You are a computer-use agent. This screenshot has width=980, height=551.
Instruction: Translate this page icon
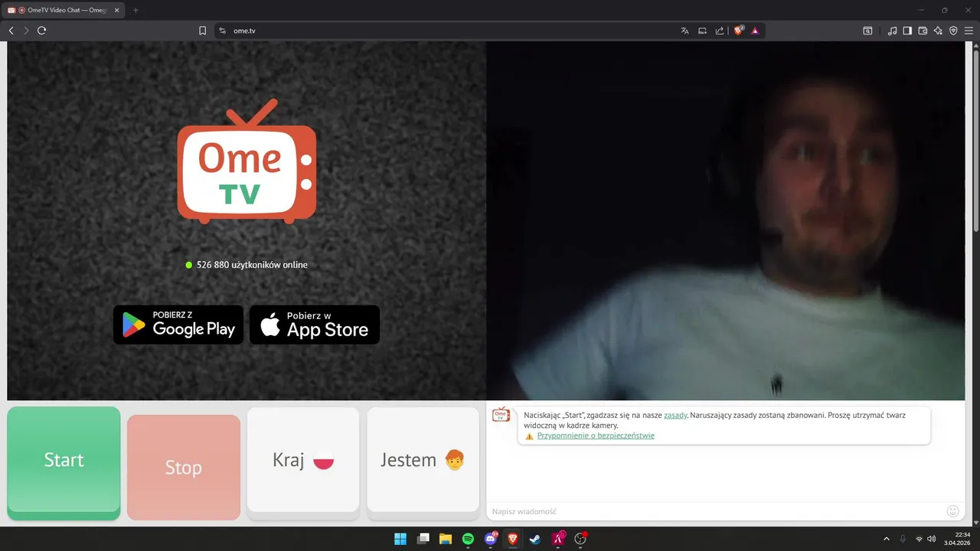[684, 31]
